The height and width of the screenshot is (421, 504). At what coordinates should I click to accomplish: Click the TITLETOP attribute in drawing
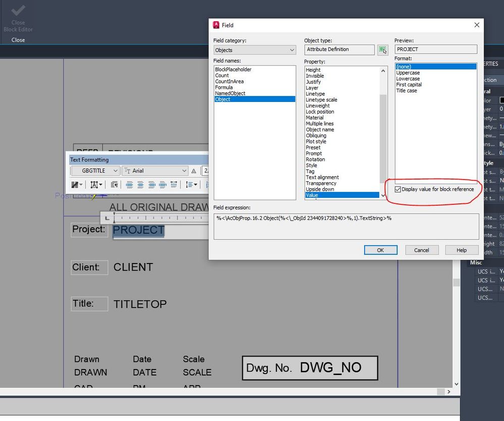coord(140,304)
